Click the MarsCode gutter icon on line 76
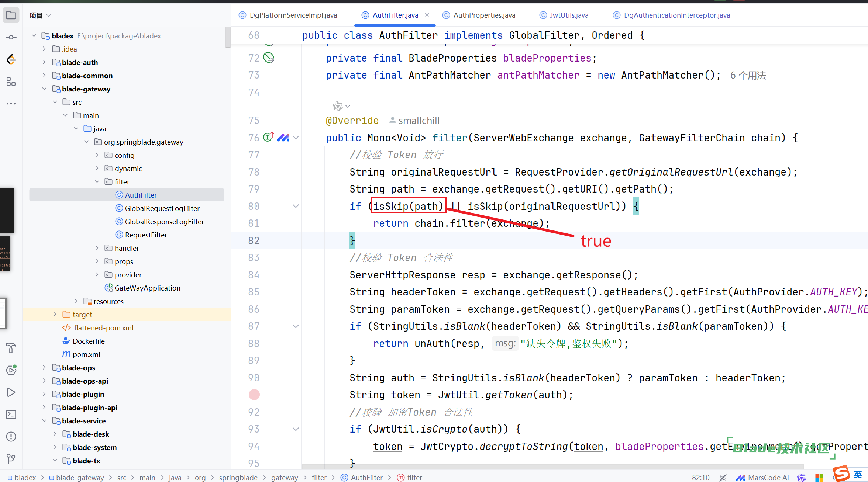 [x=283, y=138]
